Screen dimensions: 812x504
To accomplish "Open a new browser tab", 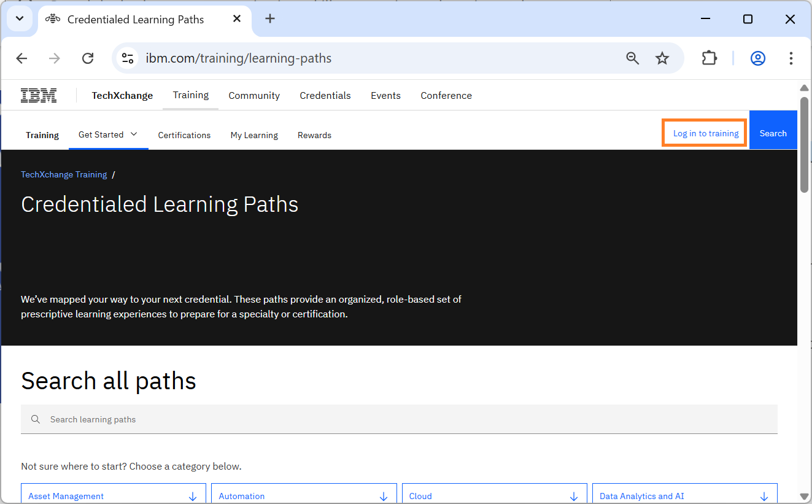I will click(x=270, y=18).
